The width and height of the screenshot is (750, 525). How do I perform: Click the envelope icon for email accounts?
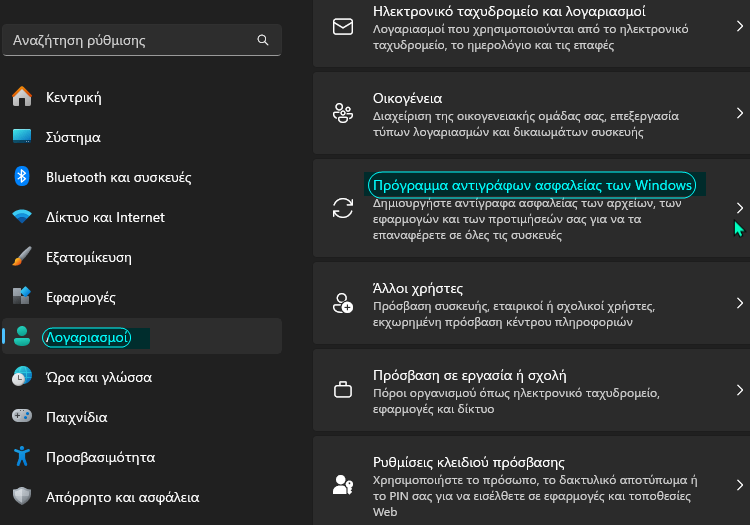pos(343,27)
